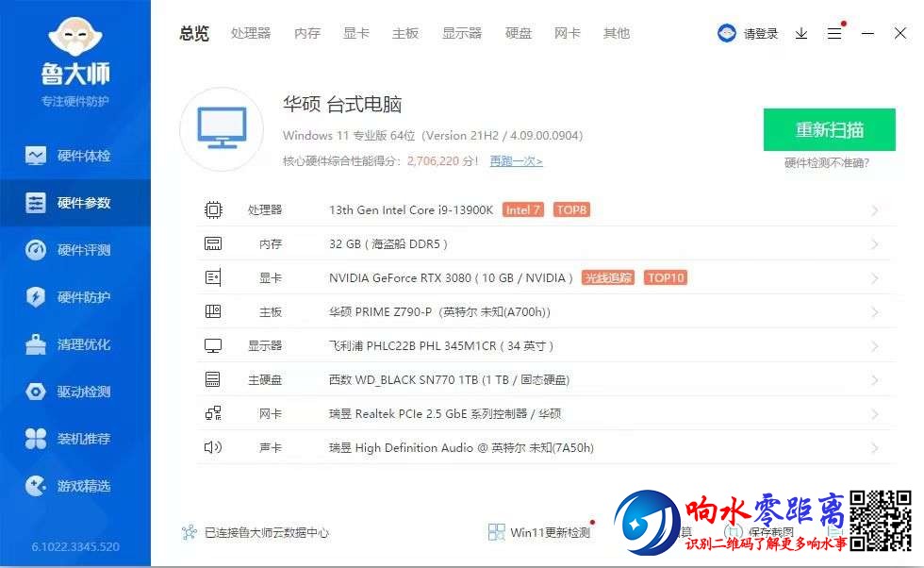Click the network card icon
Image resolution: width=924 pixels, height=568 pixels.
click(213, 413)
